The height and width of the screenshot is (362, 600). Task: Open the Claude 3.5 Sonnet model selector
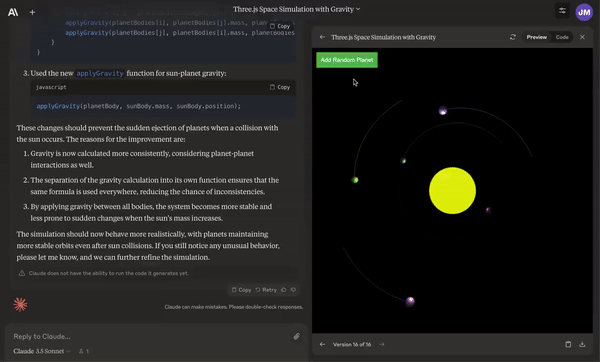pyautogui.click(x=42, y=351)
